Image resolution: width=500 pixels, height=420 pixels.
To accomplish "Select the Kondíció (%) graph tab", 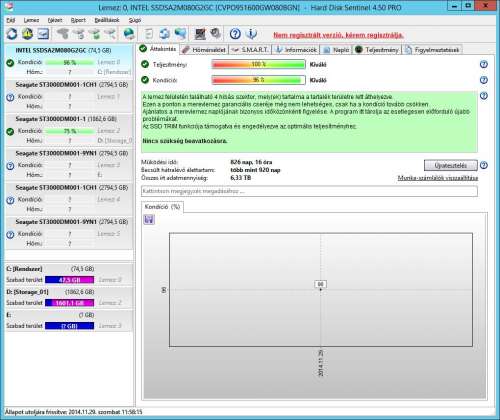I will click(163, 207).
